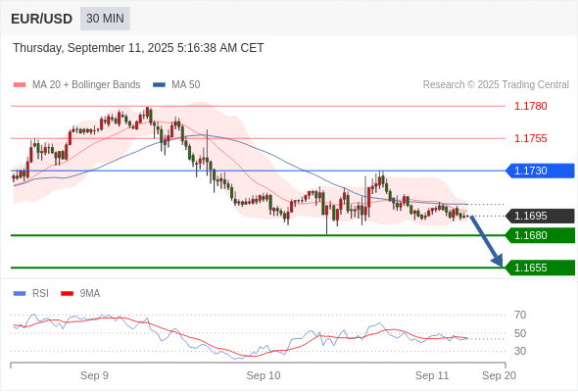
Task: Click the Sep 9 axis date
Action: 94,375
